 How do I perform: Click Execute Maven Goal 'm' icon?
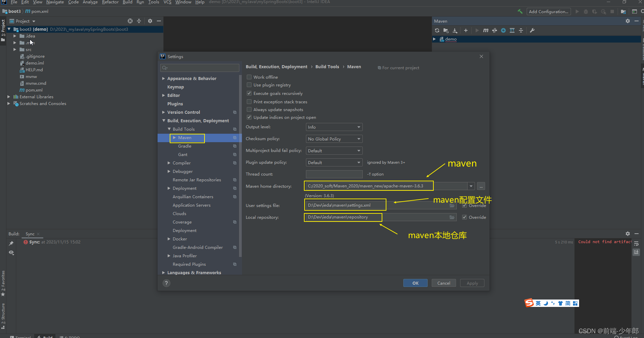pyautogui.click(x=486, y=30)
